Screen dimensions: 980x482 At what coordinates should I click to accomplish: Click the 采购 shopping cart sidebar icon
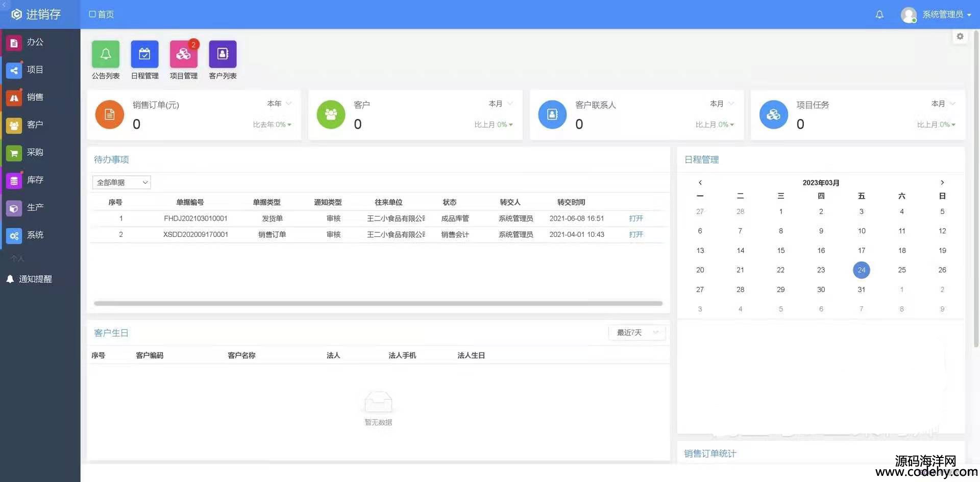click(14, 153)
